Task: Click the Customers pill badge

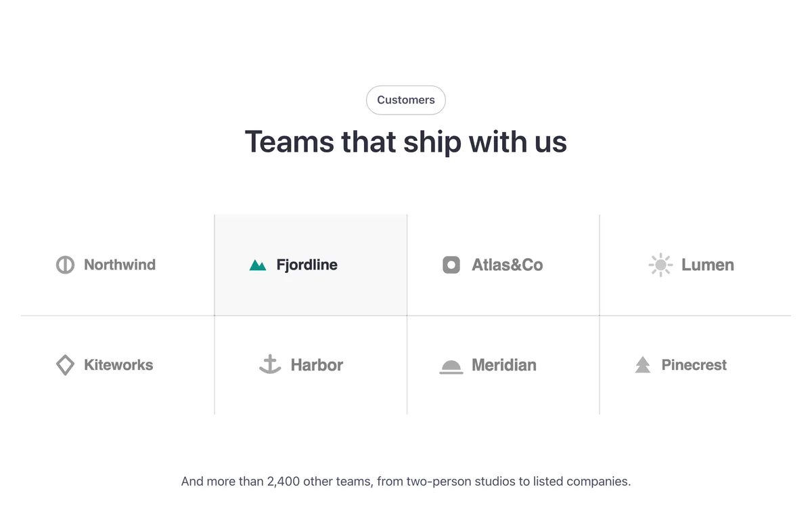Action: click(x=406, y=100)
